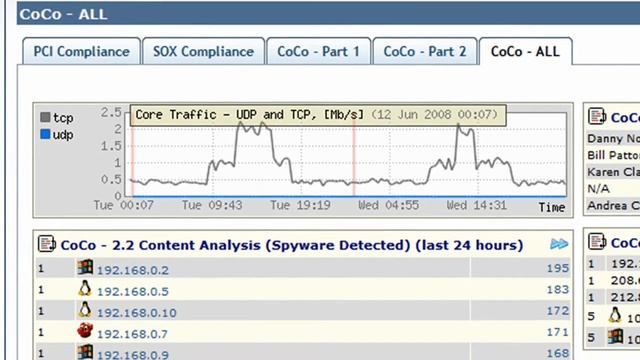
Task: Click the double-arrow icon in Content Analysis panel
Action: point(559,244)
